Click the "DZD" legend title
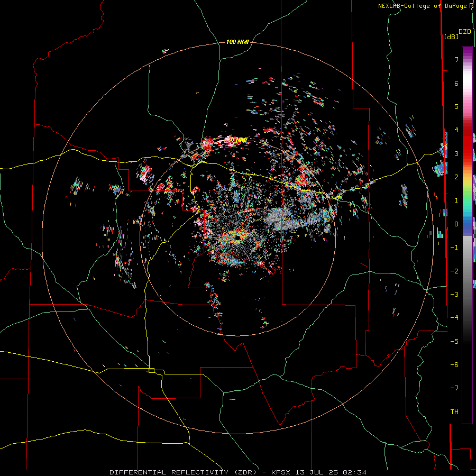Viewport: 476px width, 476px height. (465, 32)
